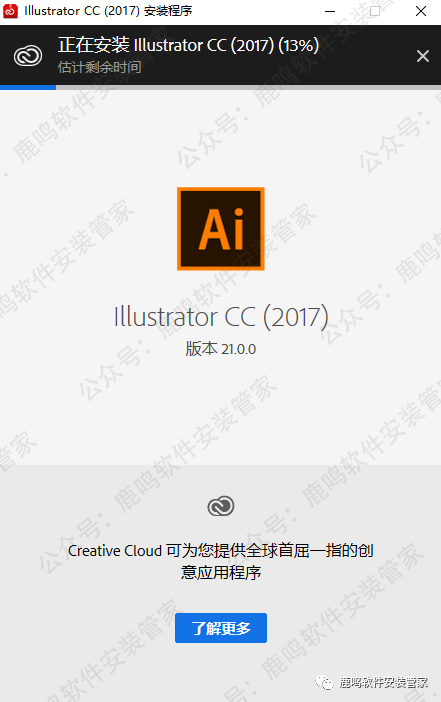Image resolution: width=441 pixels, height=702 pixels.
Task: Click the title bar text Illustrator CC (2017) 安装程序
Action: tap(108, 11)
